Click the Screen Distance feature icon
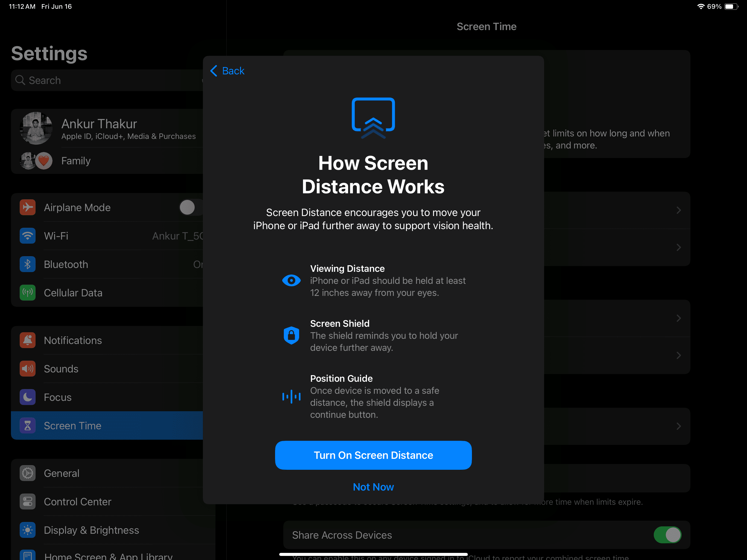The width and height of the screenshot is (747, 560). (x=373, y=116)
